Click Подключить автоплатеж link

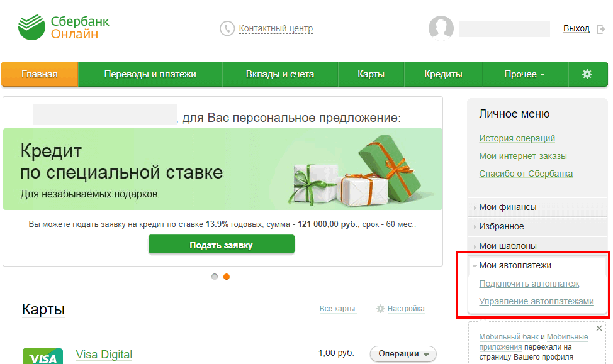[x=529, y=284]
